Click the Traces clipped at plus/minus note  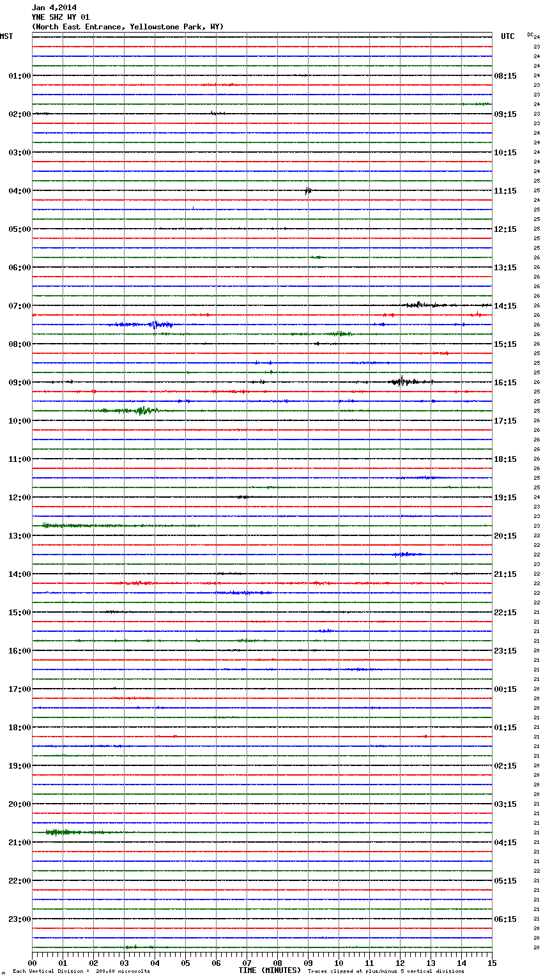coord(386,971)
